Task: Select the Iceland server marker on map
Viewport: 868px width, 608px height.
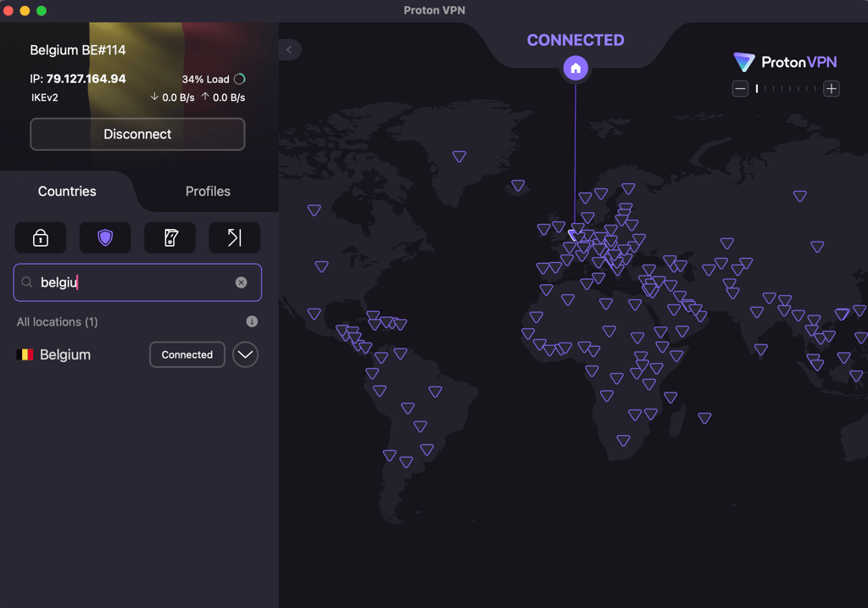Action: tap(518, 185)
